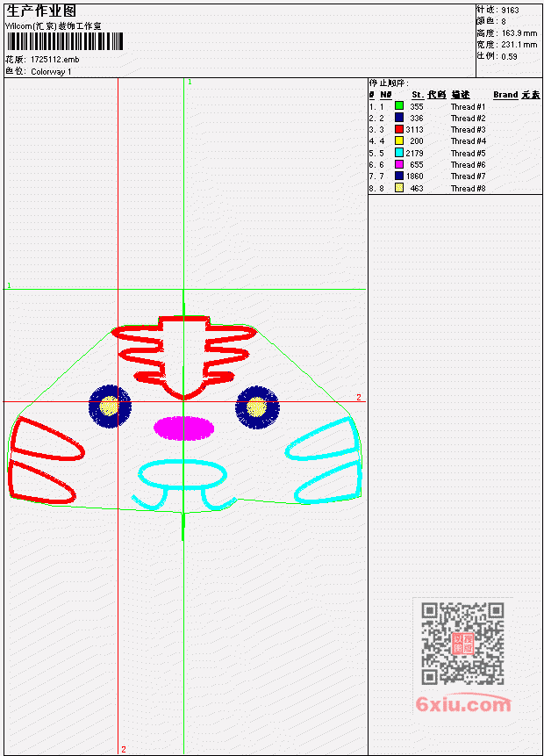544x756 pixels.
Task: Select the barcode in the header
Action: click(65, 41)
